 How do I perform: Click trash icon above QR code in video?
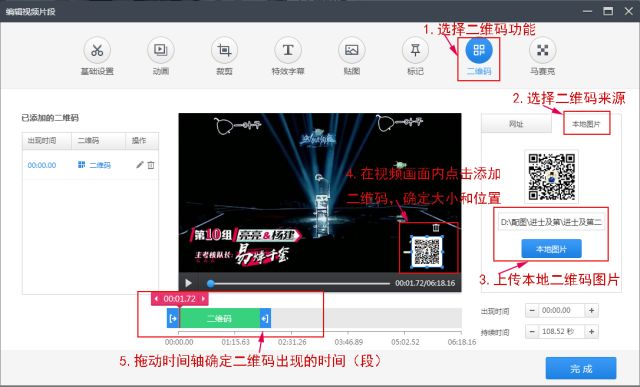[x=436, y=228]
